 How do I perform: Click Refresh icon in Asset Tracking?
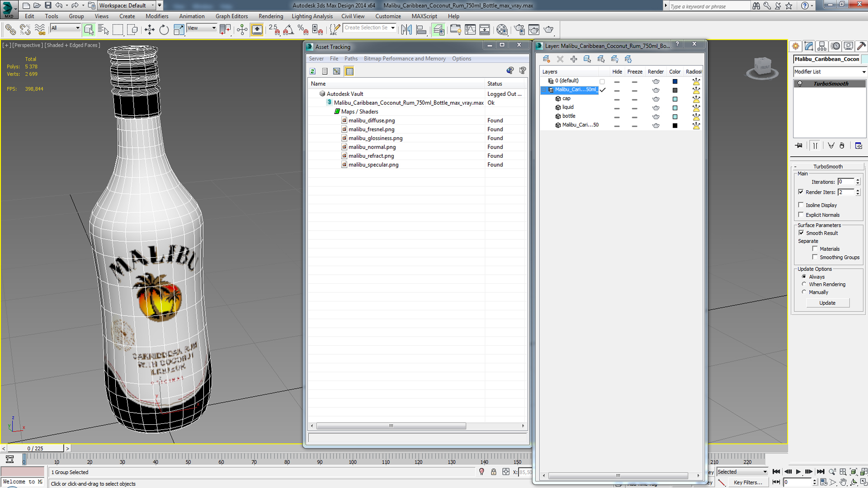[312, 71]
